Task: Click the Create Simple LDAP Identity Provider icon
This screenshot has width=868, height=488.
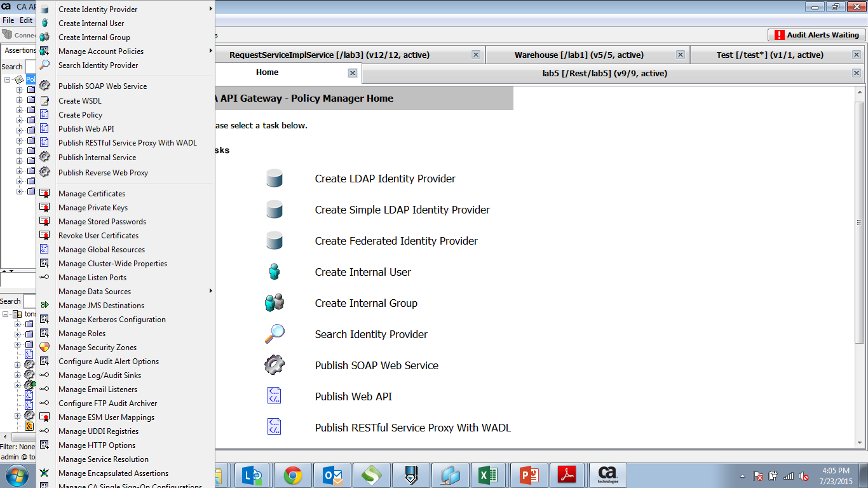Action: (x=274, y=210)
